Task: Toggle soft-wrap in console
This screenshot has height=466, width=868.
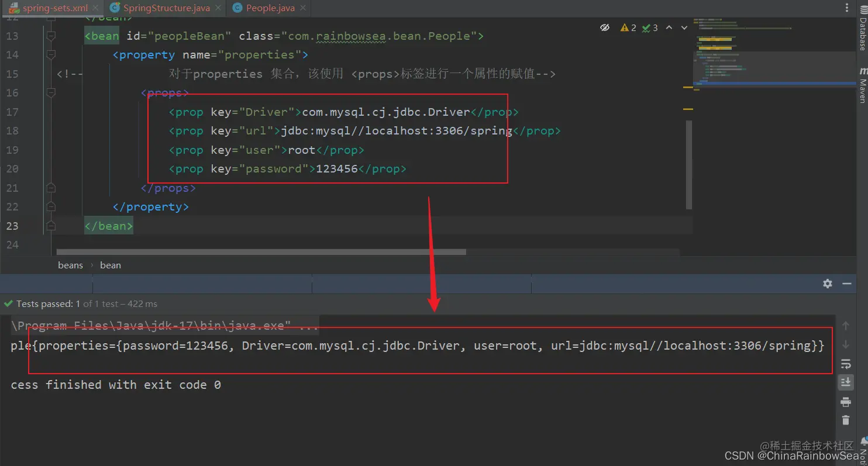Action: click(x=845, y=364)
